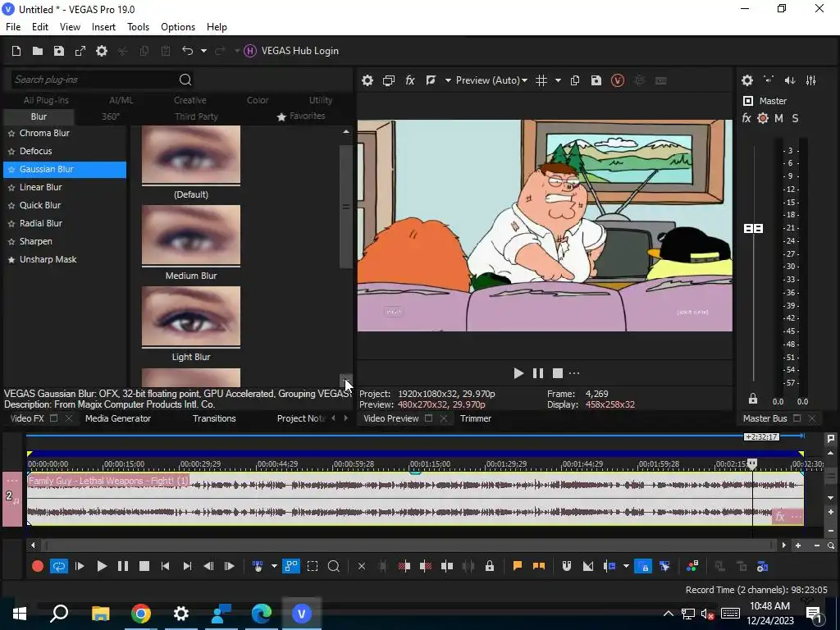
Task: Mute the Master bus with M
Action: (x=779, y=118)
